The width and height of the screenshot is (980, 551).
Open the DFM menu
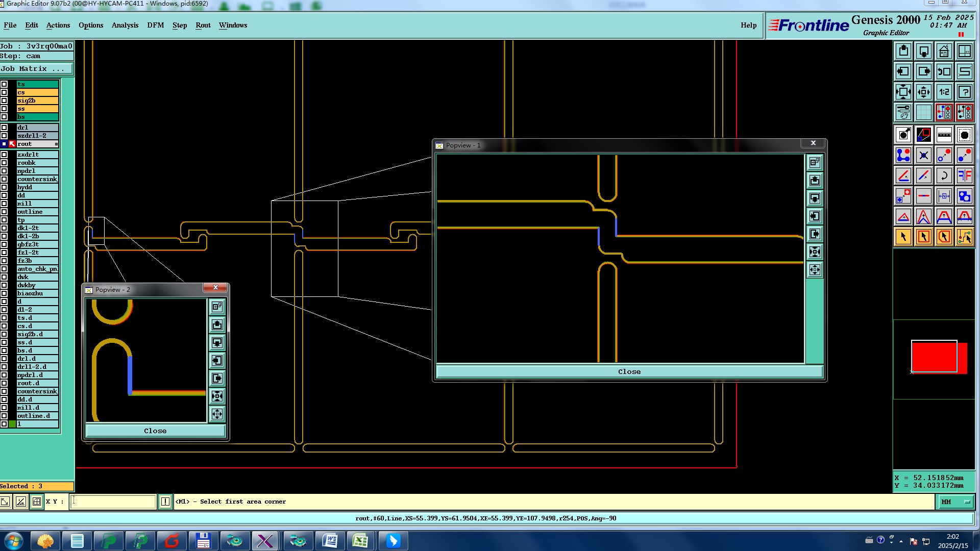[155, 25]
